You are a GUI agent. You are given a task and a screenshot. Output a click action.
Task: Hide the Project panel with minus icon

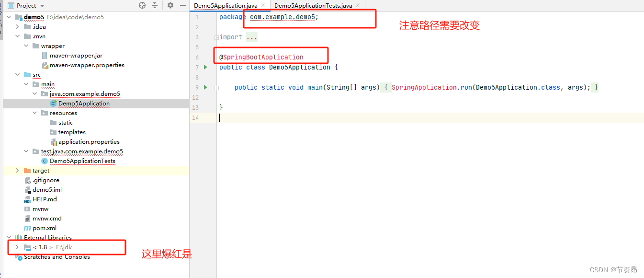tap(183, 5)
